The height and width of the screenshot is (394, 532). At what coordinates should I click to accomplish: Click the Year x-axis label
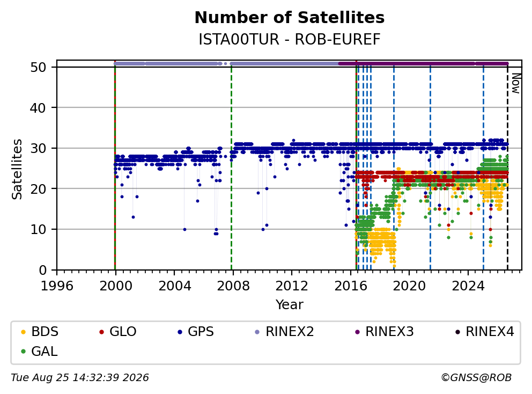pyautogui.click(x=290, y=305)
